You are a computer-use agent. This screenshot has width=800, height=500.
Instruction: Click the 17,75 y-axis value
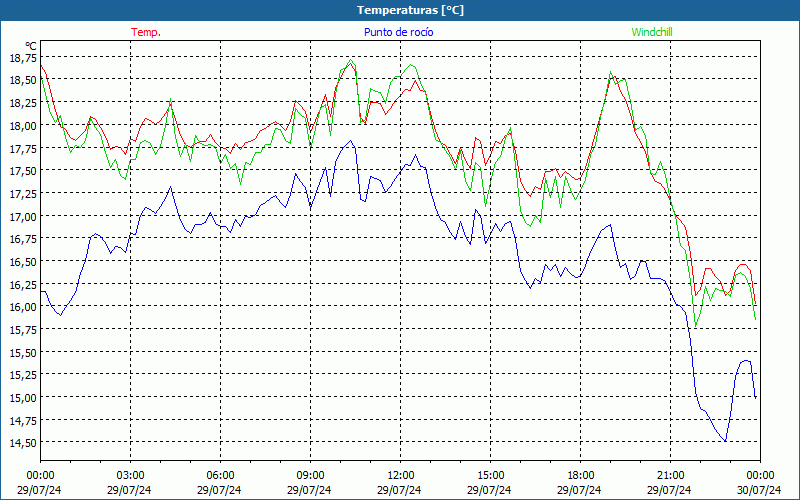[x=23, y=148]
